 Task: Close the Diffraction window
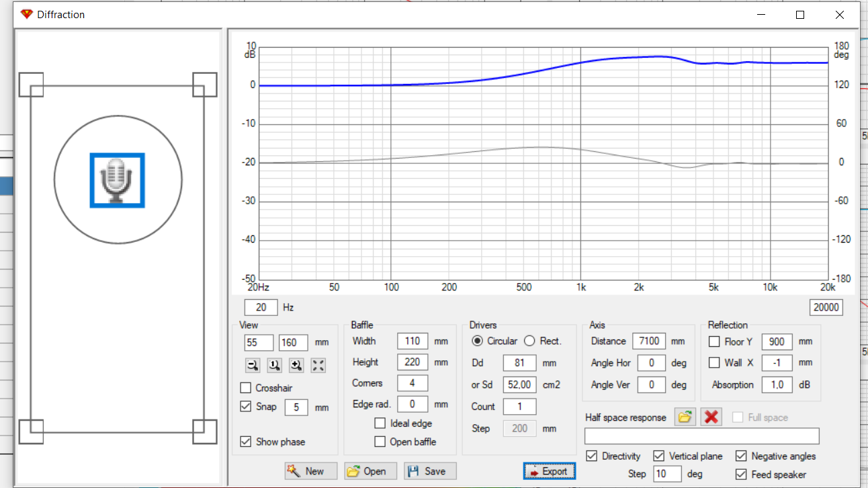(x=840, y=14)
